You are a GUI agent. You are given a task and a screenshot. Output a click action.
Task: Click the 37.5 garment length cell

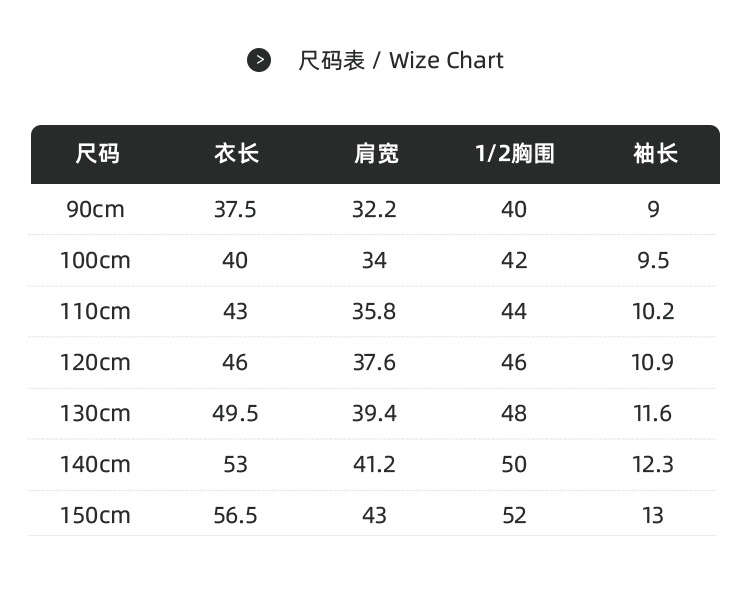coord(235,210)
